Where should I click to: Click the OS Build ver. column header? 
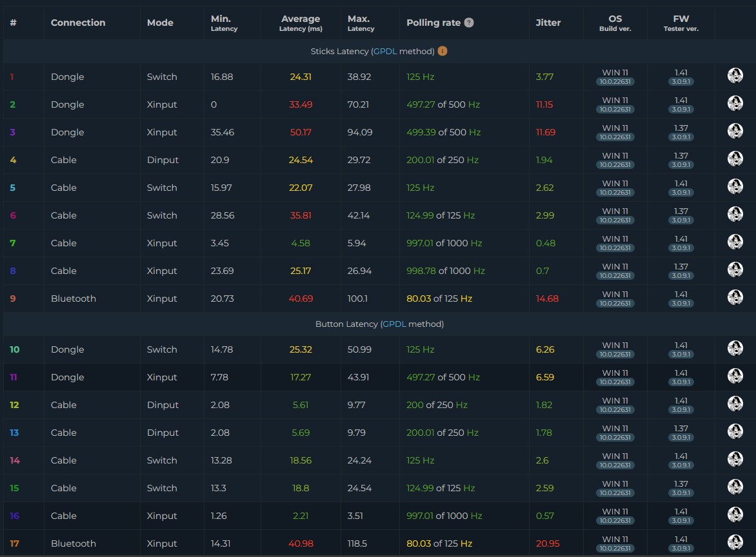coord(615,23)
